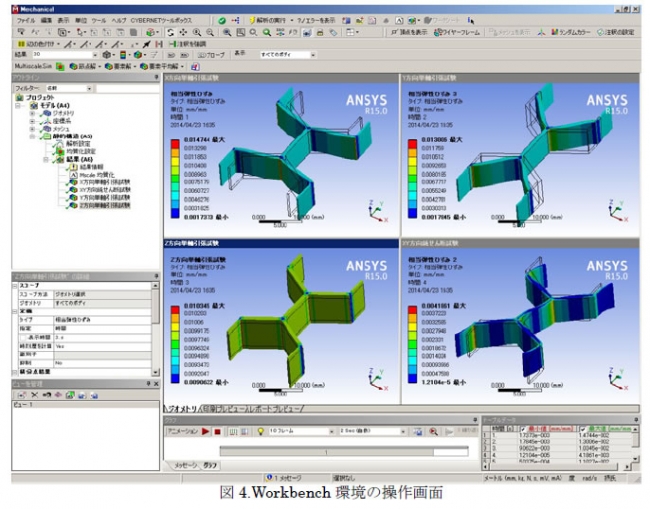The image size is (650, 509).
Task: Click the blue minimum legend color in X方向 view
Action: (175, 214)
